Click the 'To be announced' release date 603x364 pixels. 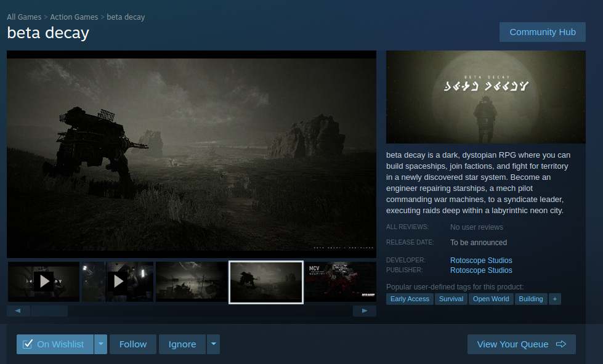(479, 243)
